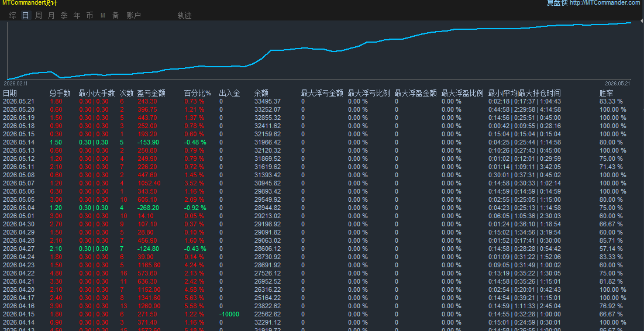The image size is (644, 331).
Task: Click holding time 0:01:14 | 1:09:11 | 3:42:05
Action: 525,167
